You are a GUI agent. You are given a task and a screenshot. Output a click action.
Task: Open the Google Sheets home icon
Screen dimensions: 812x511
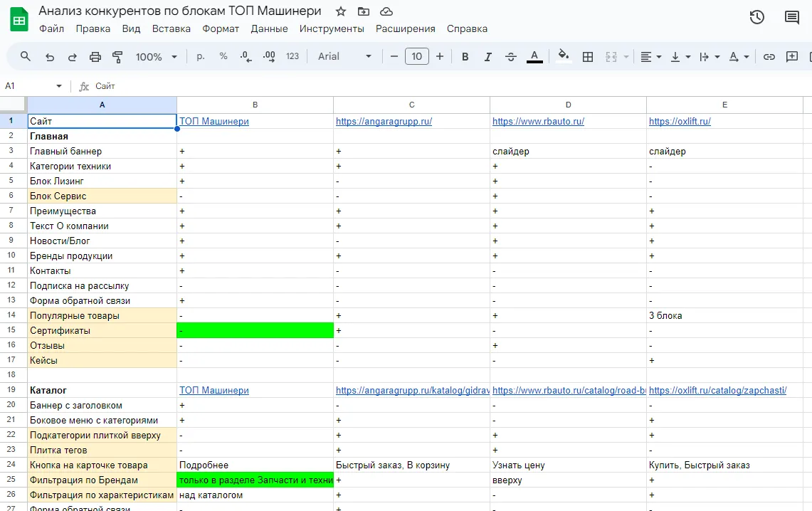(x=19, y=20)
